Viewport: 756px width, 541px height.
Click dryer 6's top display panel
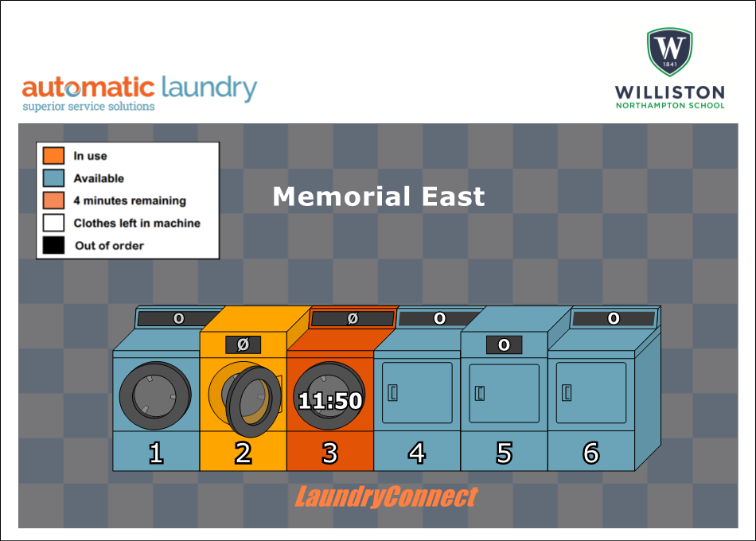tap(614, 319)
